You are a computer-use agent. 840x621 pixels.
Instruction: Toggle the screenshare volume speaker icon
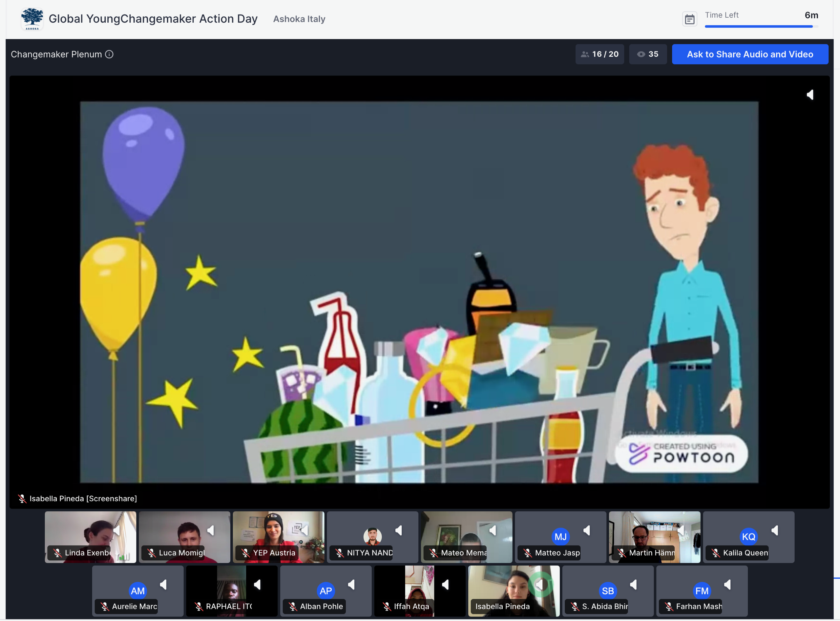810,95
